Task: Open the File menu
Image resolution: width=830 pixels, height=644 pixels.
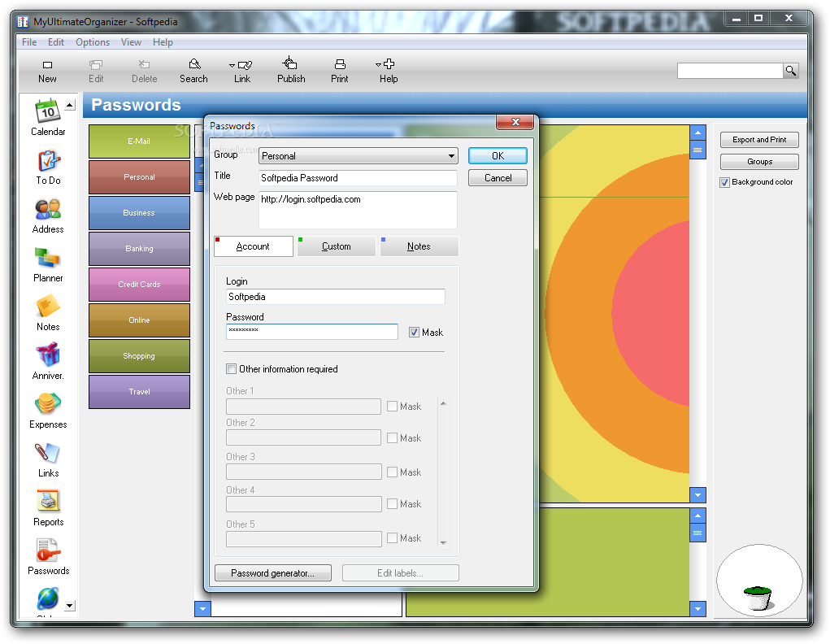Action: pos(29,41)
